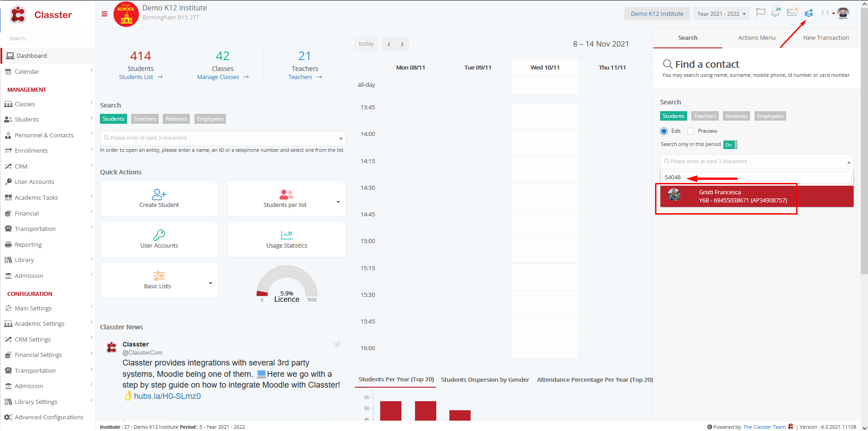This screenshot has height=431, width=868.
Task: Go to previous calendar week
Action: coord(389,44)
